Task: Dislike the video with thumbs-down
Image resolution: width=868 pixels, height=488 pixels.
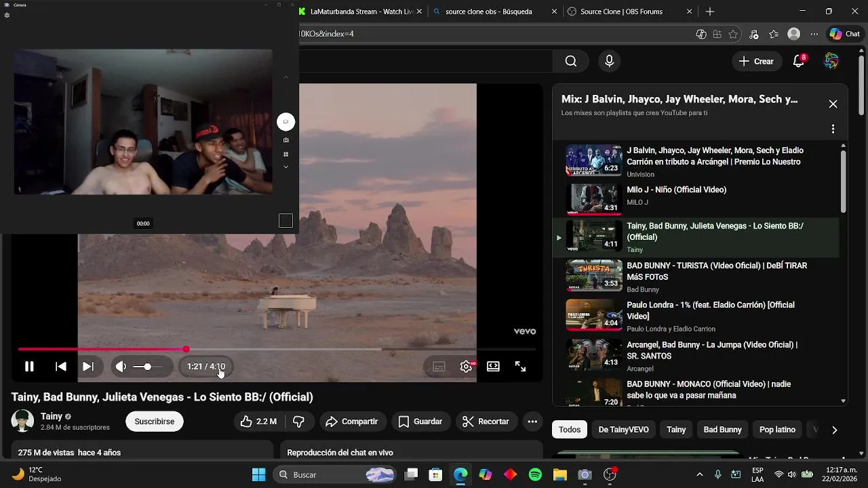Action: coord(298,422)
